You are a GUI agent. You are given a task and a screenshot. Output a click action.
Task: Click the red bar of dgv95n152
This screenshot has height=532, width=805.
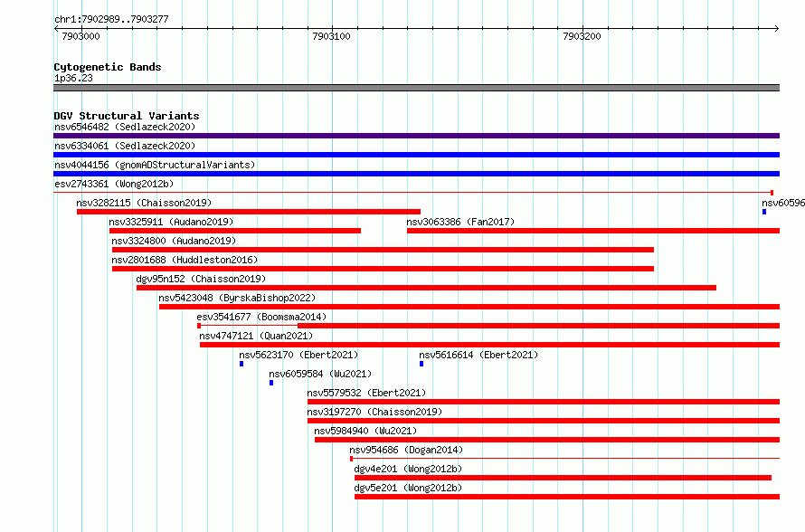pos(426,288)
